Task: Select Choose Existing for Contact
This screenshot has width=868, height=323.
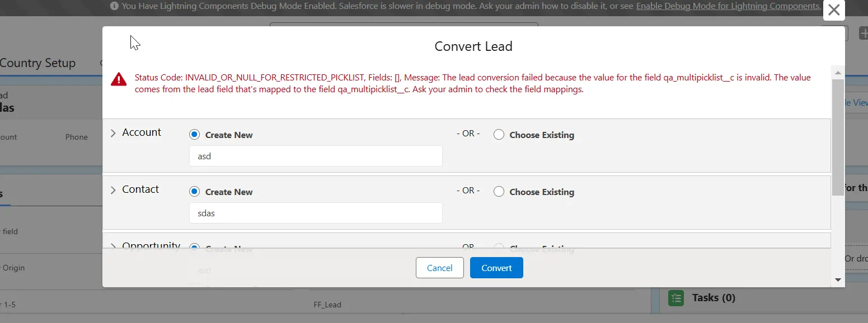Action: click(499, 192)
